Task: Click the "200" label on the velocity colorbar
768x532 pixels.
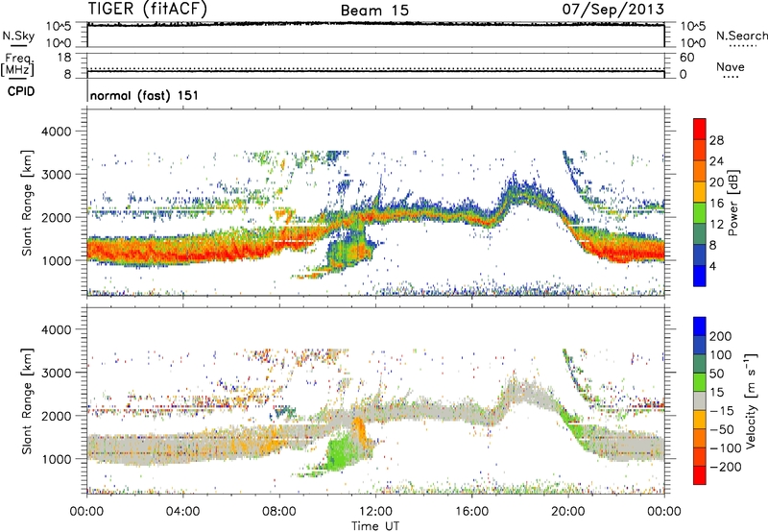Action: [x=721, y=337]
